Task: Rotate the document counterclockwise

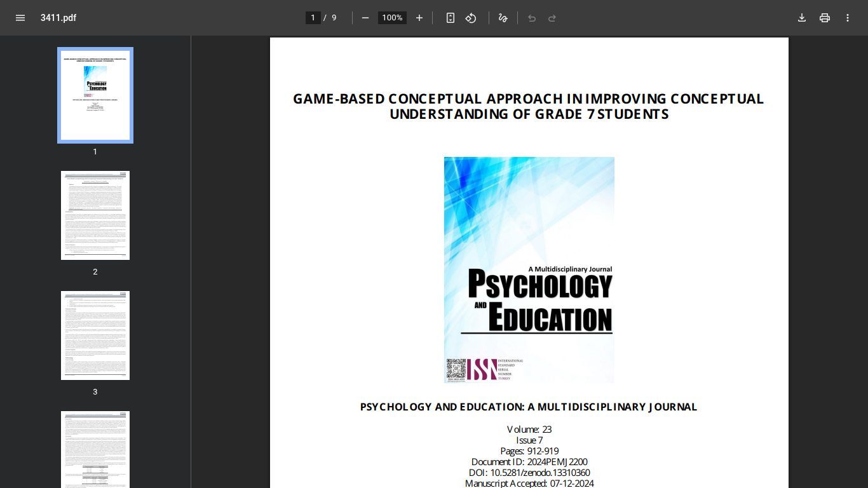Action: pos(471,18)
